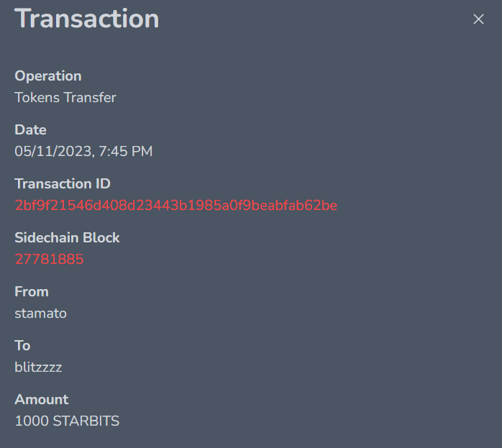This screenshot has width=502, height=448.
Task: Click sender account name stamato
Action: (41, 314)
